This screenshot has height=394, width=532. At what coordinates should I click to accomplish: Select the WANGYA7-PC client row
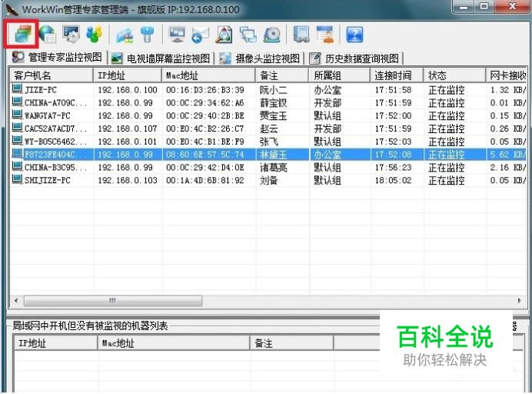click(x=268, y=116)
